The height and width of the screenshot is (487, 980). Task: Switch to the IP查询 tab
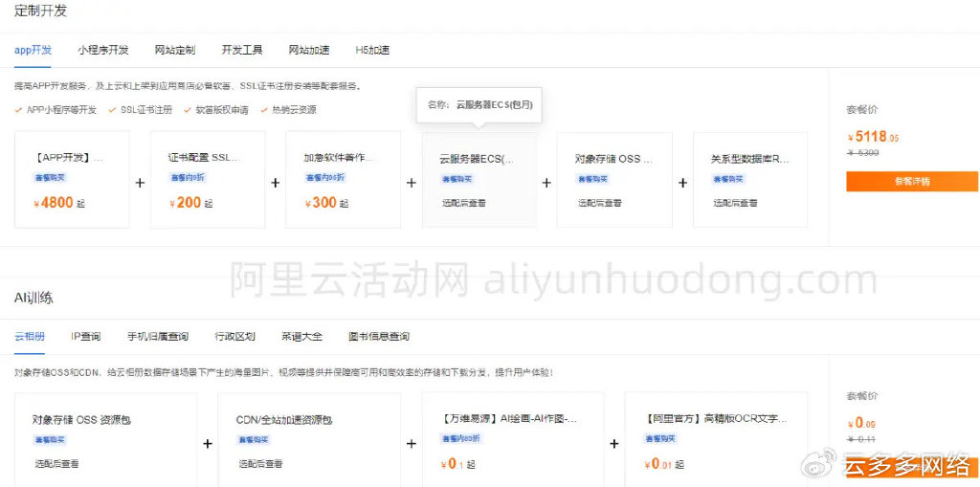[85, 337]
